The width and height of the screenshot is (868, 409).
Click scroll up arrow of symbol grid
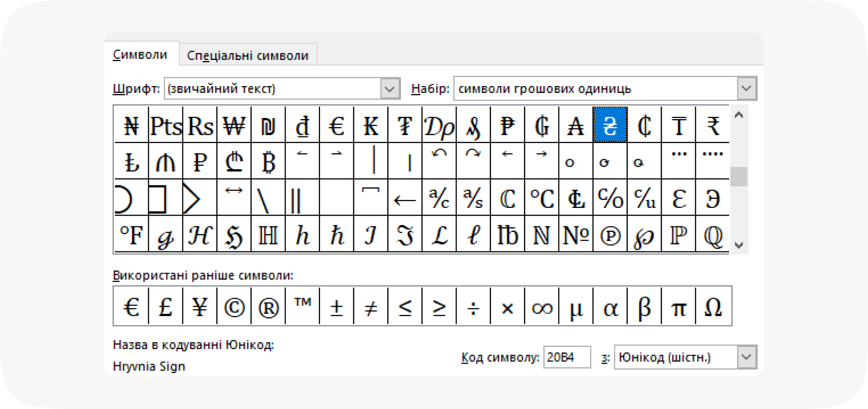click(738, 115)
